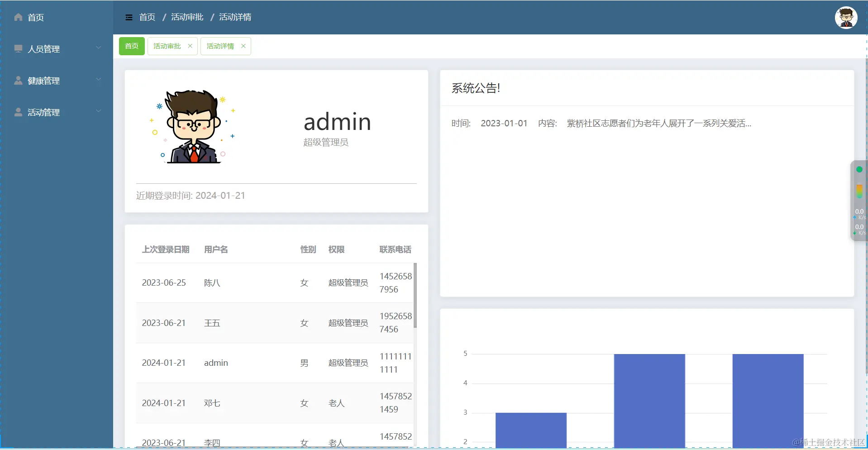Close the 活动详情 tab
Image resolution: width=868 pixels, height=450 pixels.
[243, 46]
